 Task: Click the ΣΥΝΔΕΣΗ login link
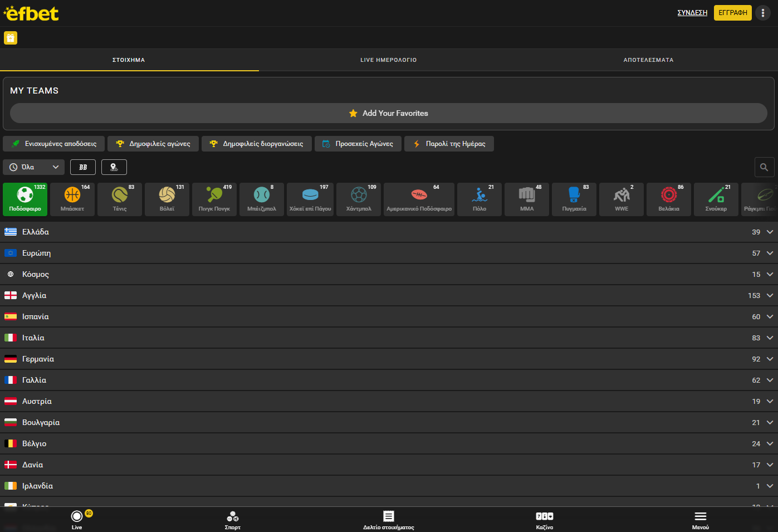pos(692,13)
